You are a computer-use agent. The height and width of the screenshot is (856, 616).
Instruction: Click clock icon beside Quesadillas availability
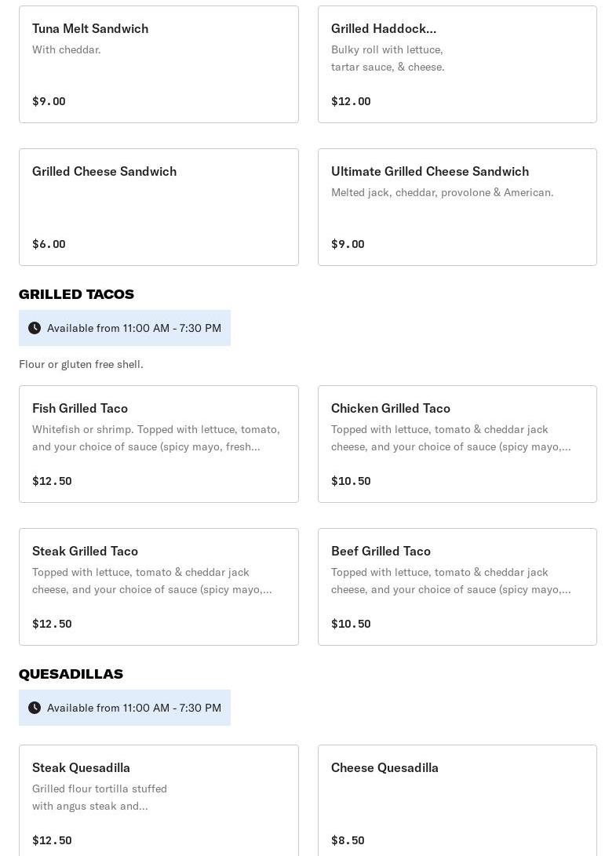[x=35, y=708]
